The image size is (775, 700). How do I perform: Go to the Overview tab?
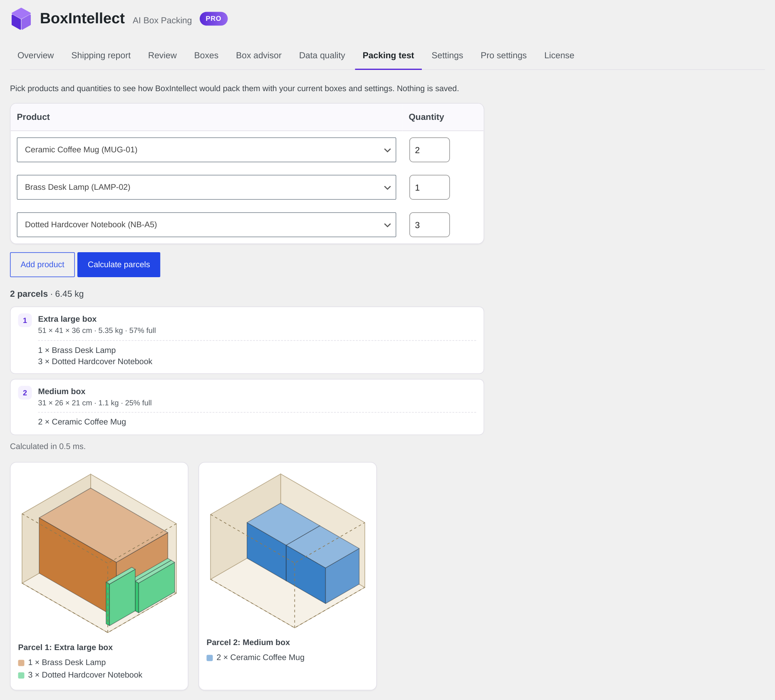click(36, 55)
